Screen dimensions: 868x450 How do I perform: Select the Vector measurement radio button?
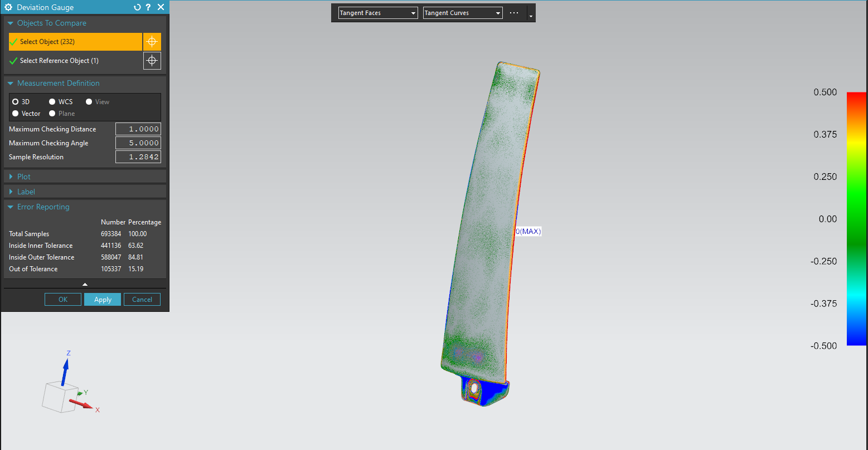(x=16, y=114)
